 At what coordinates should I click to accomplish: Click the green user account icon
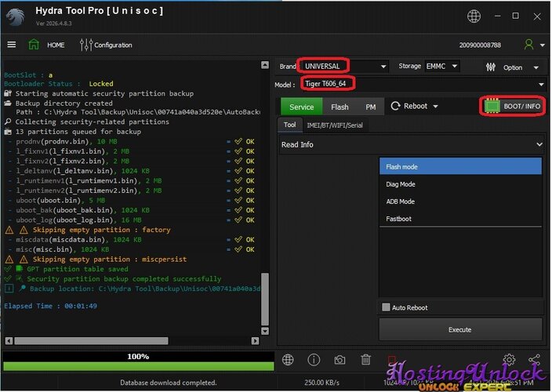528,45
